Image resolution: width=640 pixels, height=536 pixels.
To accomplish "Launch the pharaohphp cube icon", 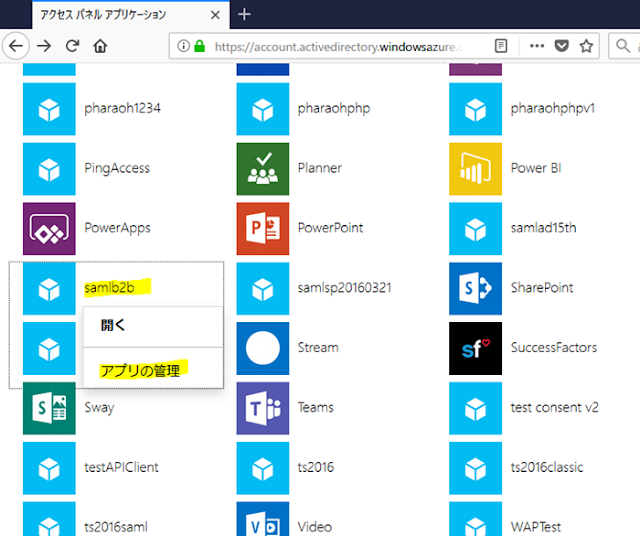I will pyautogui.click(x=262, y=109).
